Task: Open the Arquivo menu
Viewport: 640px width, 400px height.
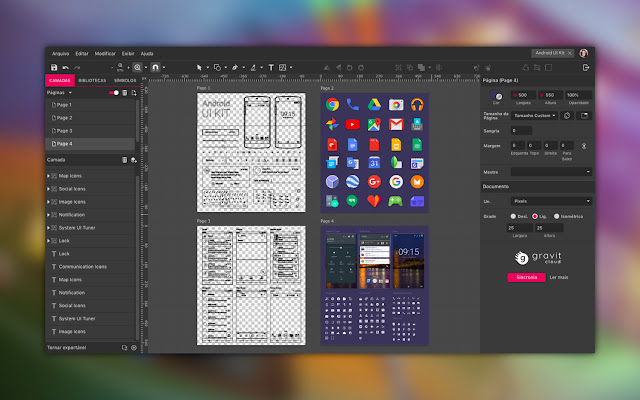Action: [x=61, y=52]
